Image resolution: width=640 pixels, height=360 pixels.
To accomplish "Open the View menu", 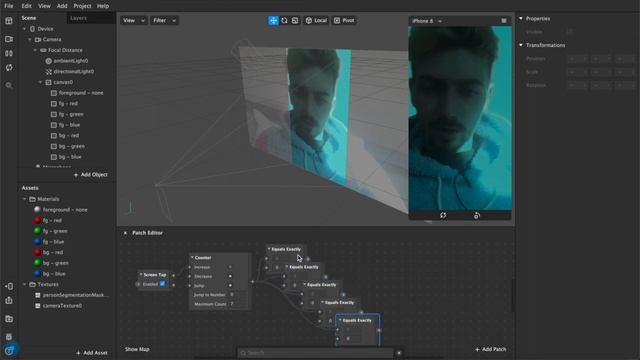I will (x=44, y=6).
